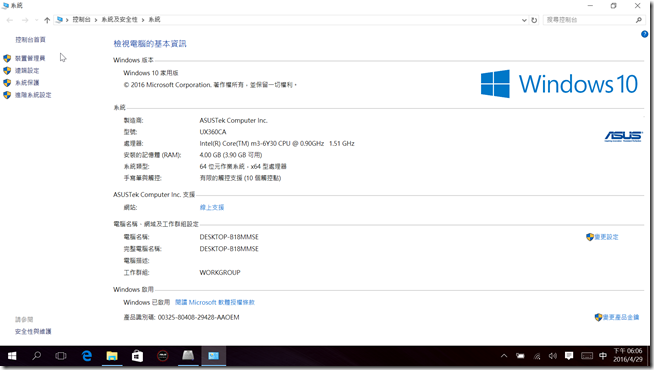The image size is (654, 370).
Task: Open Remote settings link in sidebar
Action: coord(27,70)
